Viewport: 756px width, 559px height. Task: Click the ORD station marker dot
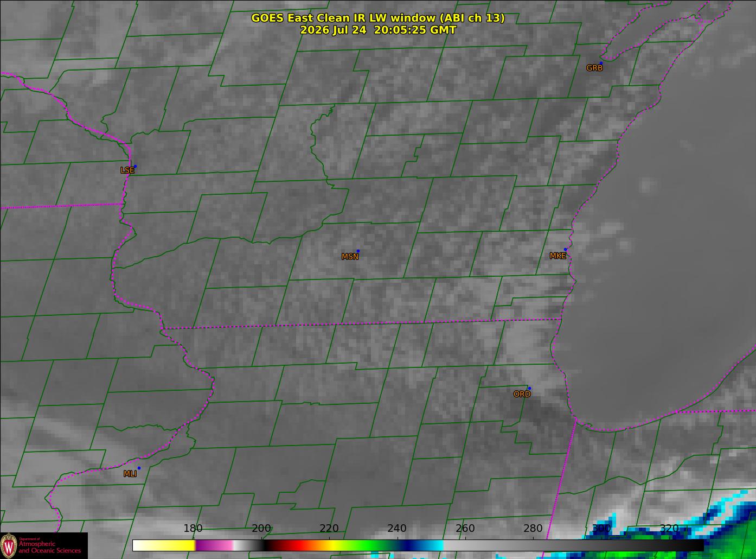(529, 388)
